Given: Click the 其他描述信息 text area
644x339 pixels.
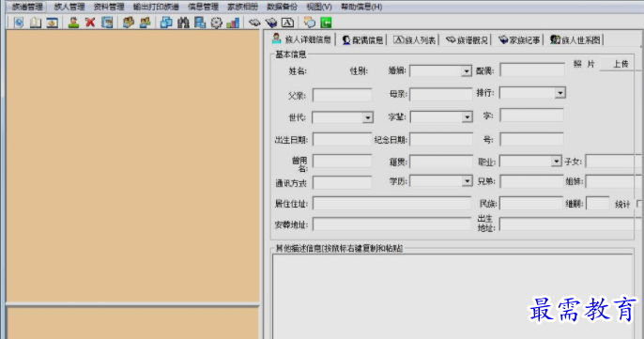Looking at the screenshot, I should (x=452, y=296).
